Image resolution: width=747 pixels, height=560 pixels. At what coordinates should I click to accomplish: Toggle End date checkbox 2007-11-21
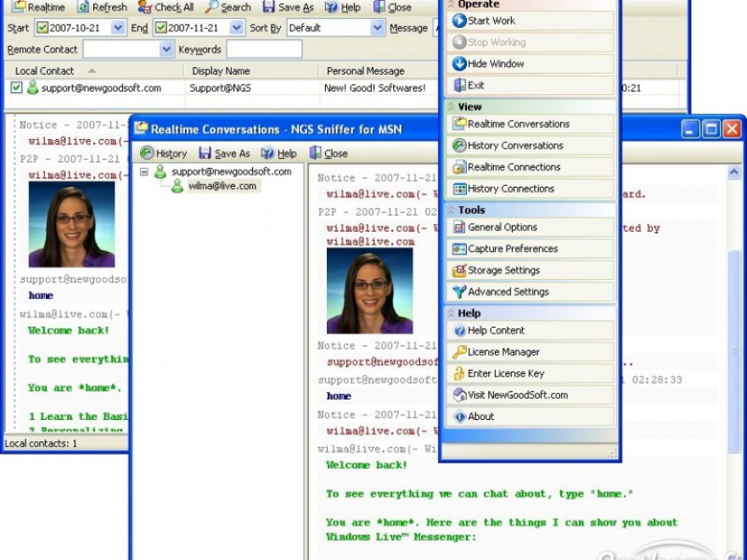(x=161, y=28)
